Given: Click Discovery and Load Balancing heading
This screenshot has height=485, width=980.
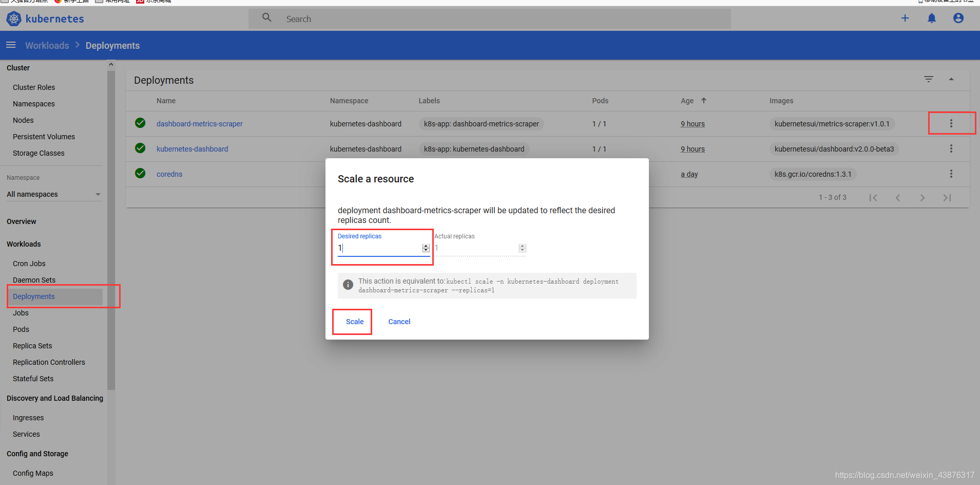Looking at the screenshot, I should [55, 398].
